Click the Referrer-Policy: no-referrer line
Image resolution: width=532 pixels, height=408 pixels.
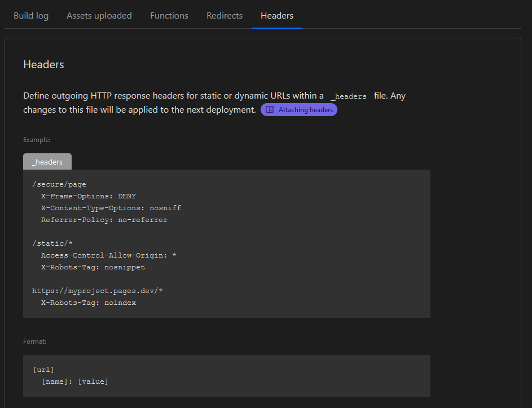(104, 220)
